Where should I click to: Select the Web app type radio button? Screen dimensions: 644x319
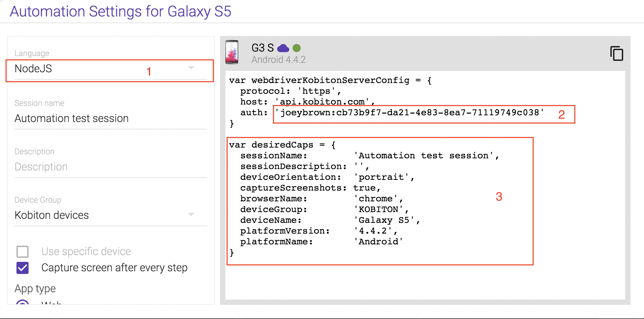click(x=23, y=304)
